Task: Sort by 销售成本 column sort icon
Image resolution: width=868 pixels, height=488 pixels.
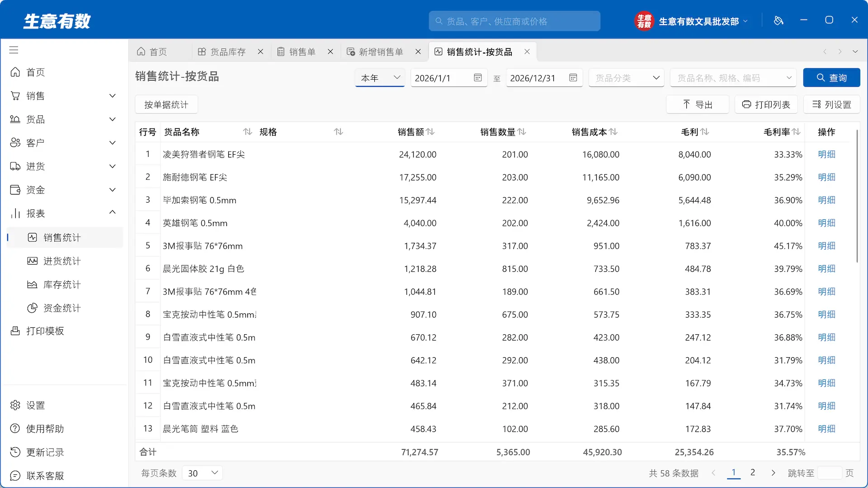Action: [613, 132]
